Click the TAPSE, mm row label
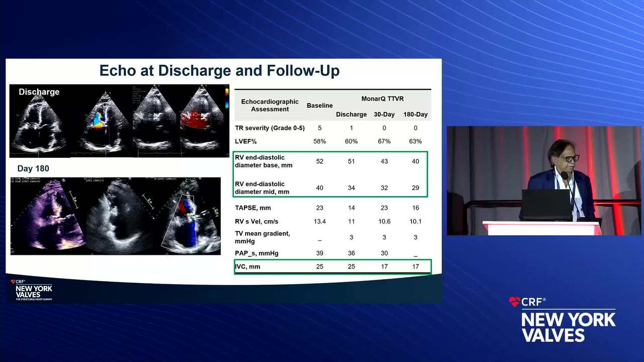644x362 pixels. pos(254,208)
